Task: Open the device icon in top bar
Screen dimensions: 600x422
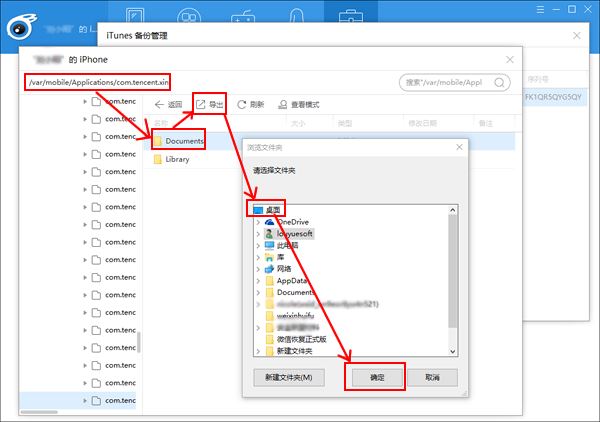Action: 135,15
